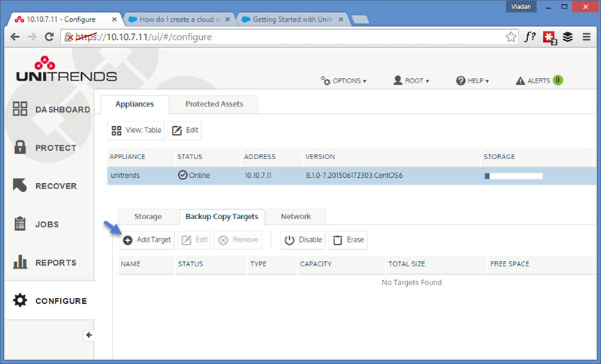The height and width of the screenshot is (364, 601).
Task: Select the unitrends appliance row
Action: pyautogui.click(x=351, y=176)
